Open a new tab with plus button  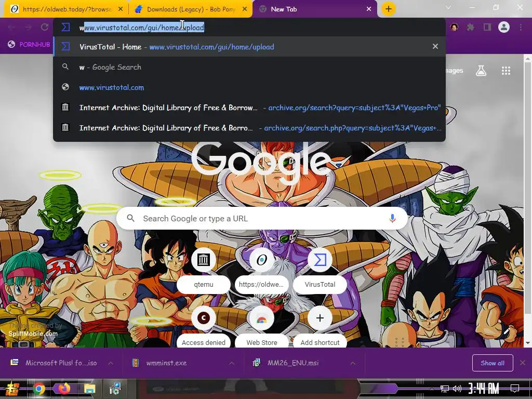coord(389,9)
